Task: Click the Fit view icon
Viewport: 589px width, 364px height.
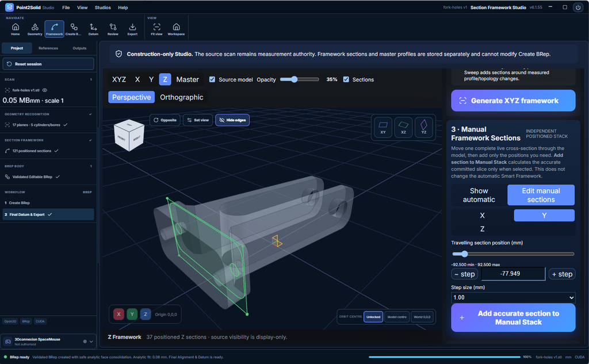Action: click(156, 29)
